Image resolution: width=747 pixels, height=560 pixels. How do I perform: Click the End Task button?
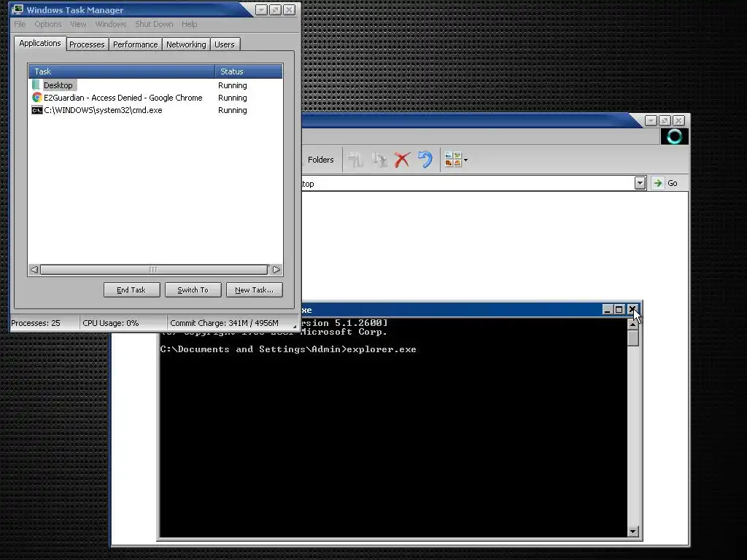coord(131,290)
